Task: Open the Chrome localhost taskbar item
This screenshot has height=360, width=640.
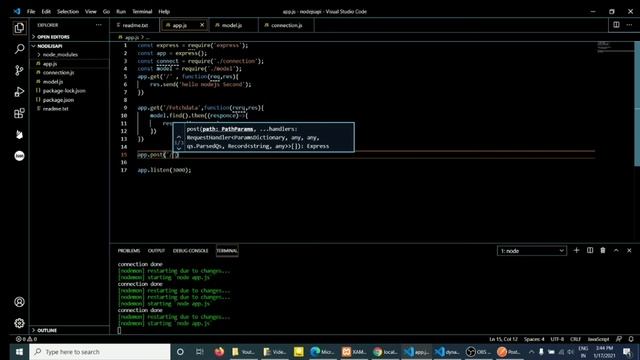Action: pyautogui.click(x=385, y=351)
